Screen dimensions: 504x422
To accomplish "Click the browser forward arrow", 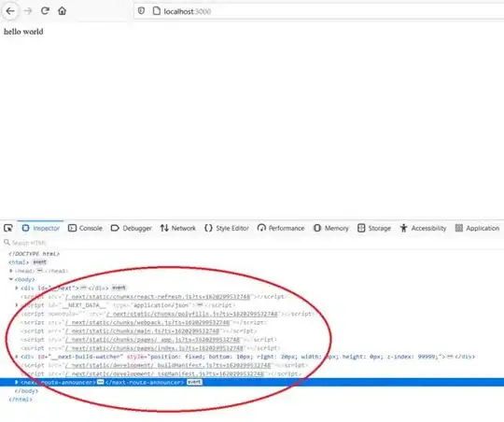I will pyautogui.click(x=28, y=11).
